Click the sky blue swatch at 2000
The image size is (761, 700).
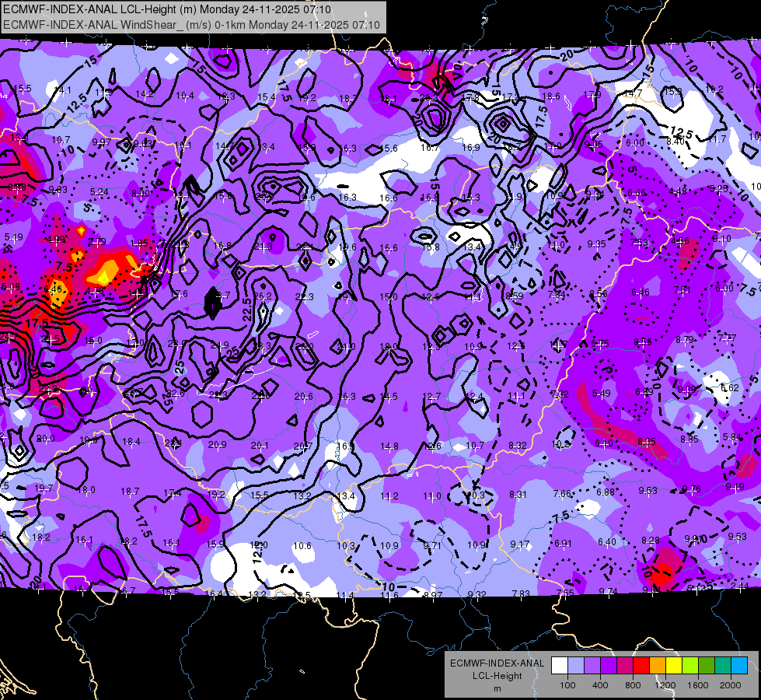(x=739, y=666)
